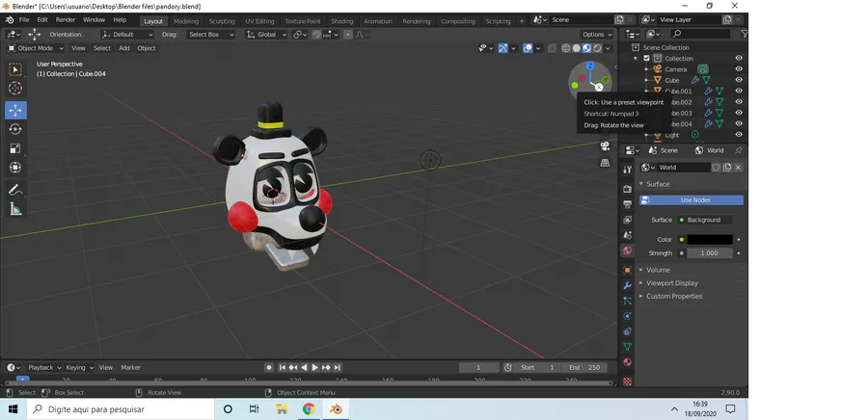The height and width of the screenshot is (420, 868).
Task: Switch to solid viewport shading
Action: 577,48
